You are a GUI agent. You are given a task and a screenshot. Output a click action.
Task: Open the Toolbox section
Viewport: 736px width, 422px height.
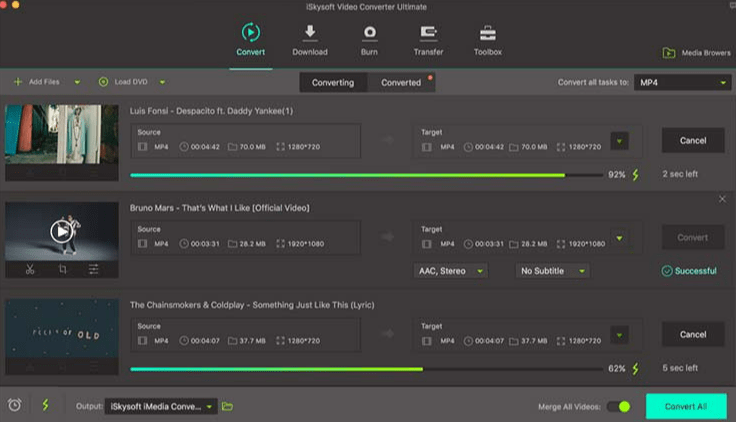point(488,38)
